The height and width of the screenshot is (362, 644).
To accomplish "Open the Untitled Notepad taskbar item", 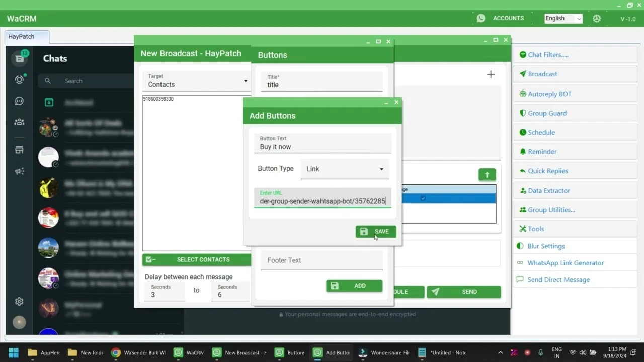I will pos(442,352).
